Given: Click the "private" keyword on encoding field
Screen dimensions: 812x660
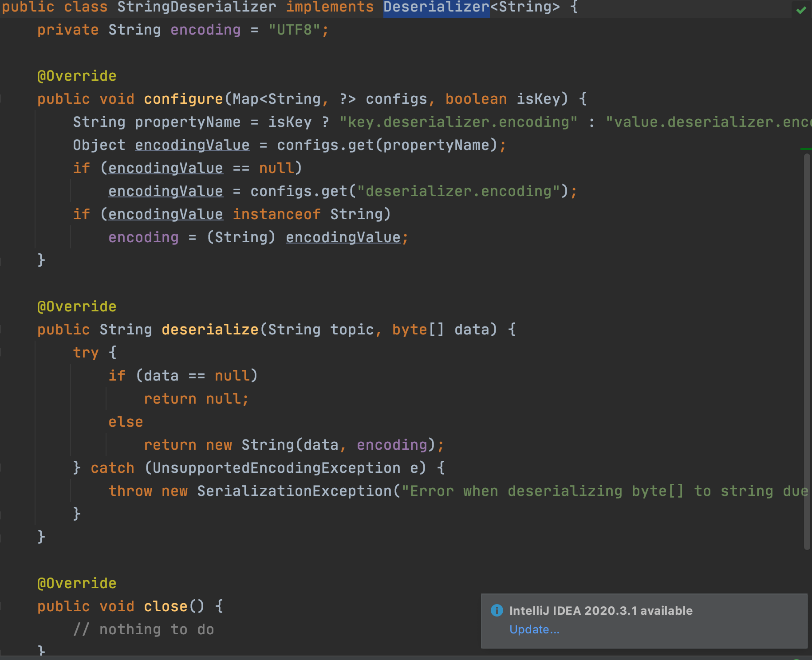Looking at the screenshot, I should point(68,30).
